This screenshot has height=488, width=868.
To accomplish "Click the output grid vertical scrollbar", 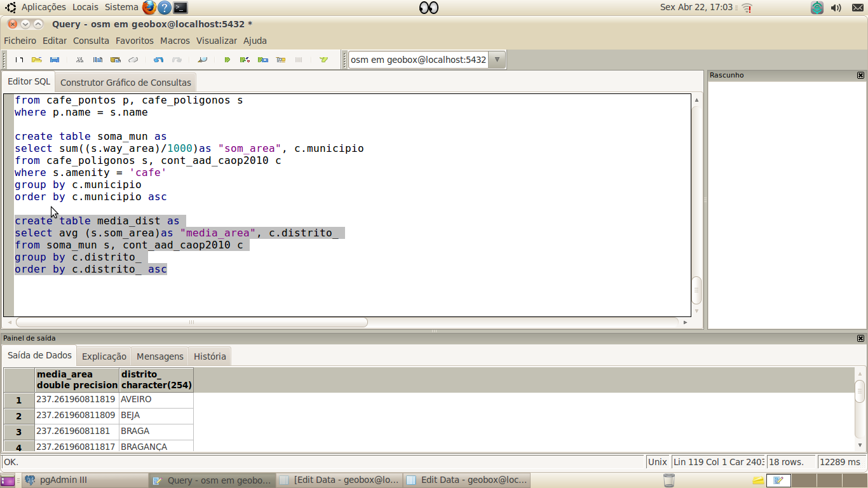I will click(860, 391).
